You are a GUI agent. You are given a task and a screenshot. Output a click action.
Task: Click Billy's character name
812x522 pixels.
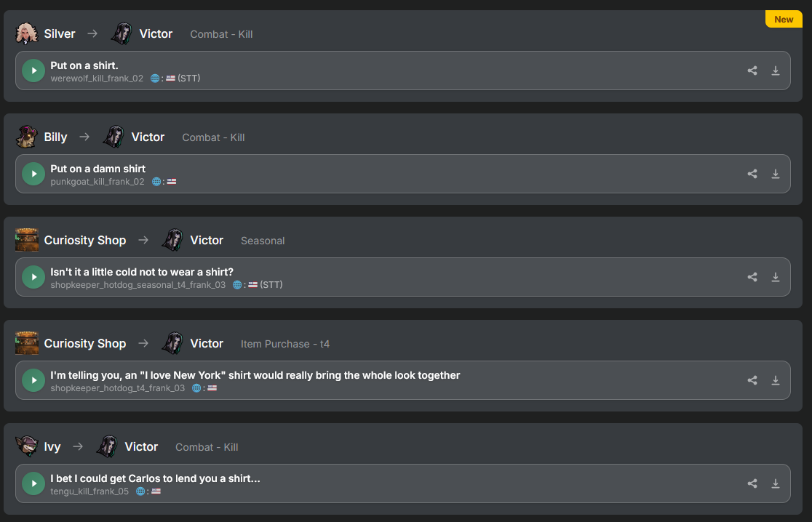[55, 137]
